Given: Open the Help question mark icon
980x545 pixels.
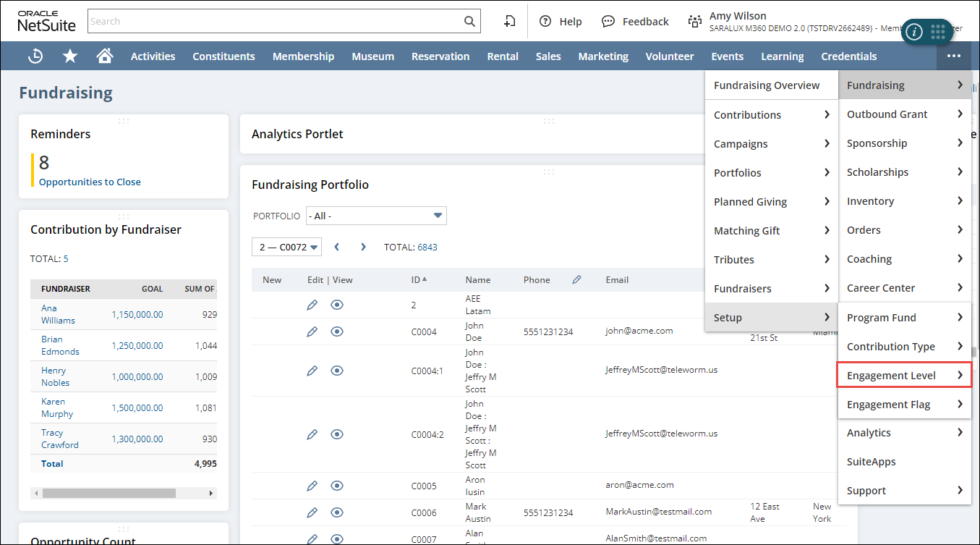Looking at the screenshot, I should (x=545, y=22).
